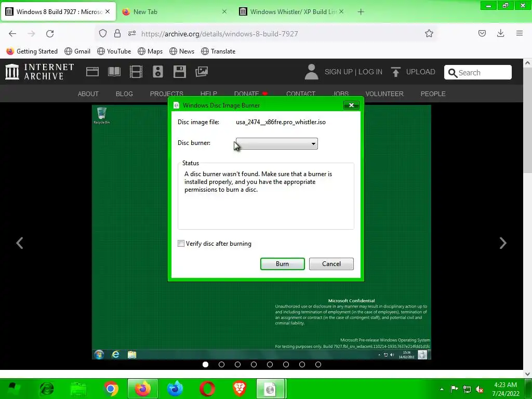Open tracking protection shield icon
This screenshot has width=532, height=399.
point(103,33)
